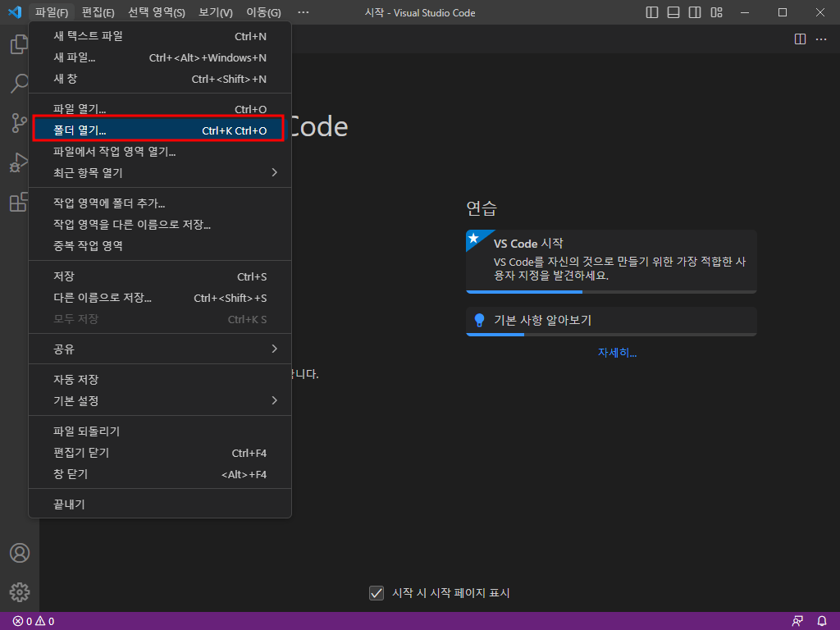Open the Search view icon
840x630 pixels.
[20, 83]
